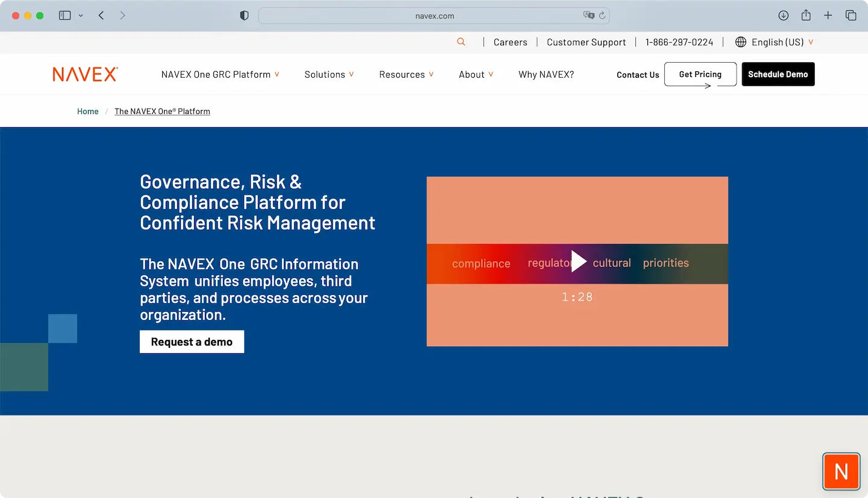Expand NAVEX One GRC Platform menu
This screenshot has width=868, height=498.
(221, 74)
